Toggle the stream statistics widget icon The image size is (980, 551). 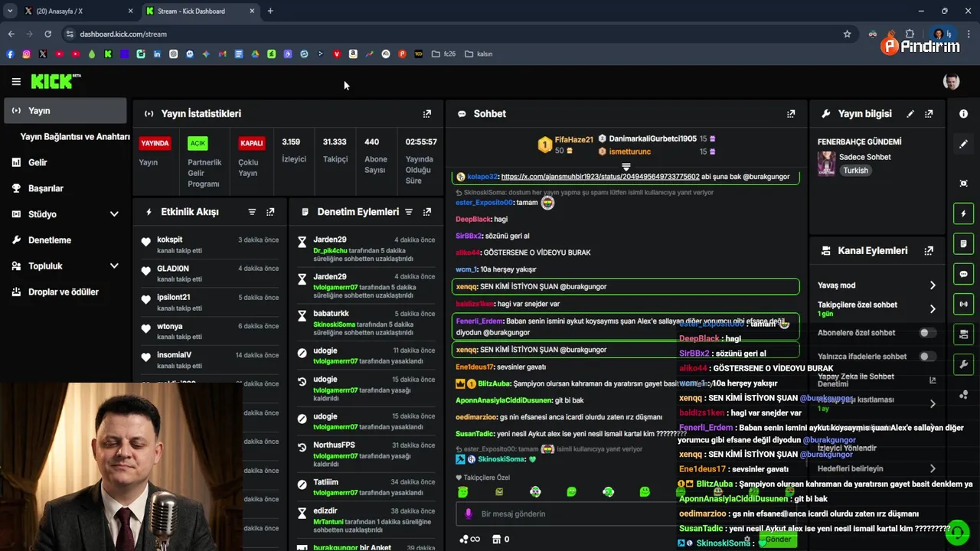click(963, 305)
